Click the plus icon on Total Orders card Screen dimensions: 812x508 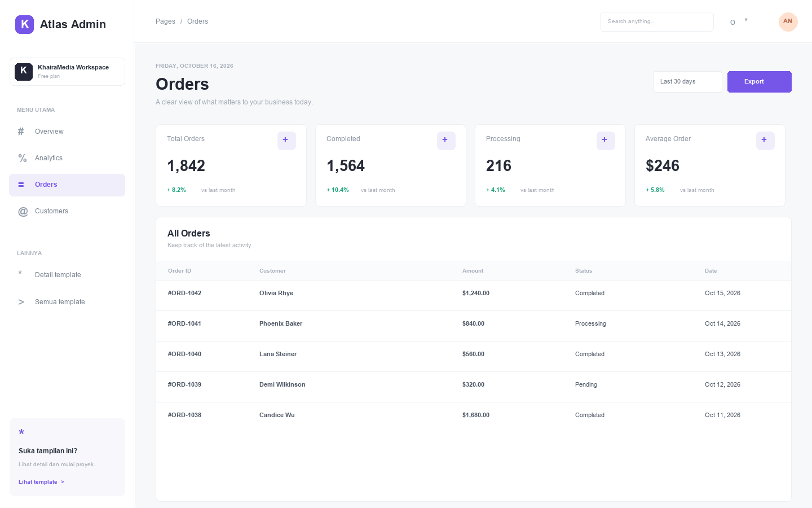[x=286, y=141]
